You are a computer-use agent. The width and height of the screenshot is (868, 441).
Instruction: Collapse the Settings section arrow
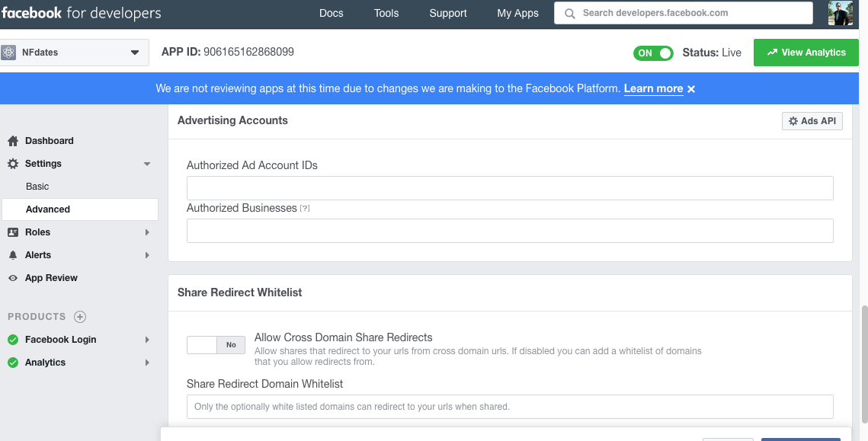pos(146,165)
